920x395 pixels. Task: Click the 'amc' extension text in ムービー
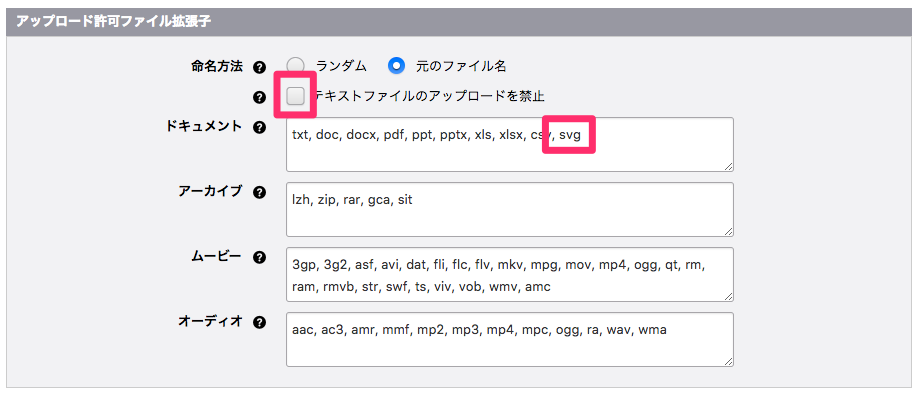[537, 288]
